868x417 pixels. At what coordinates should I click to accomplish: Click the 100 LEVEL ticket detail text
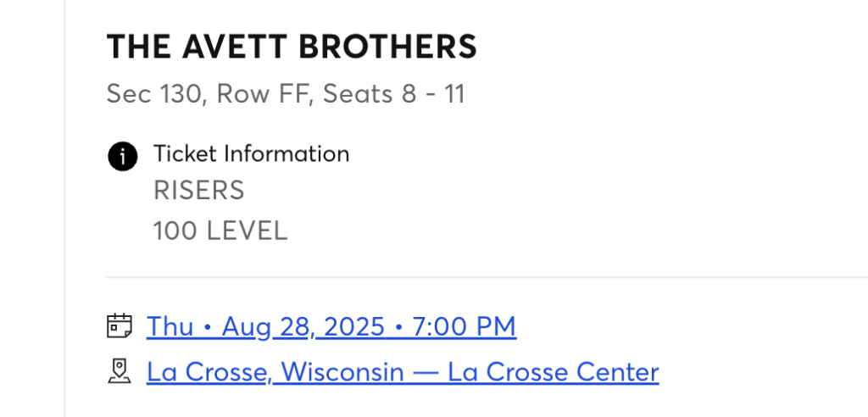[220, 231]
